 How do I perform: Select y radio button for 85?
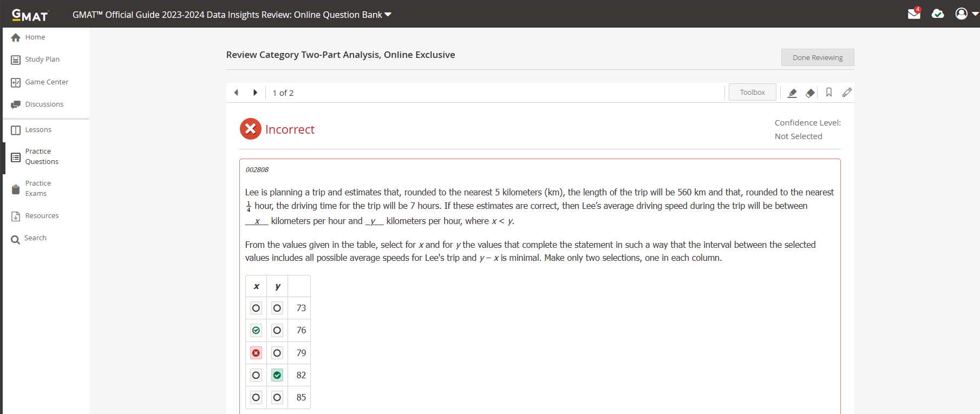tap(277, 397)
